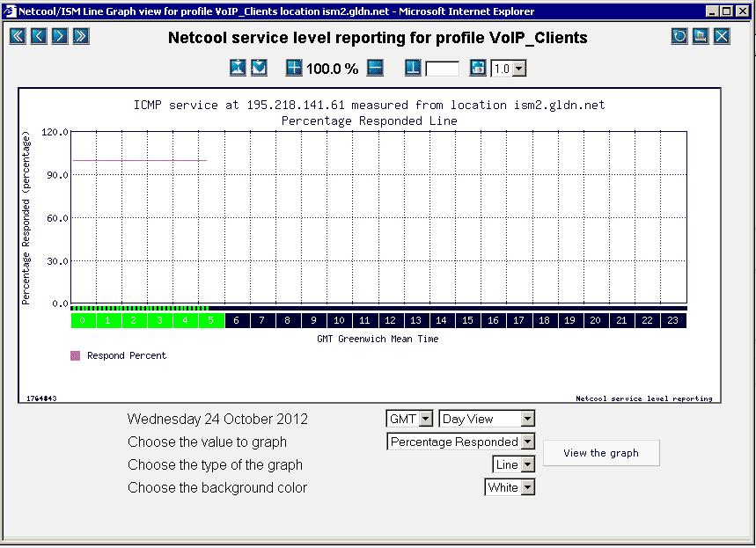Click the hourglass-shaped icon left of zoom controls
Image resolution: width=756 pixels, height=548 pixels.
(x=238, y=68)
